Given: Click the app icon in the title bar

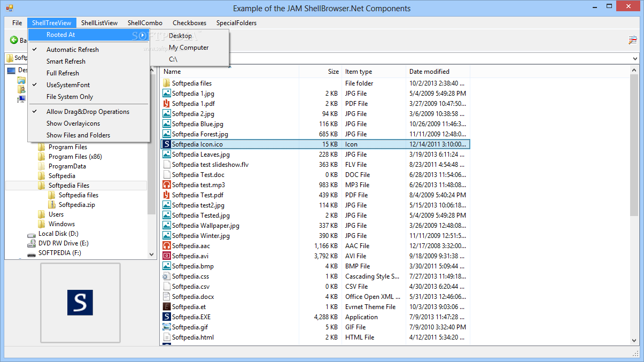Looking at the screenshot, I should click(10, 8).
